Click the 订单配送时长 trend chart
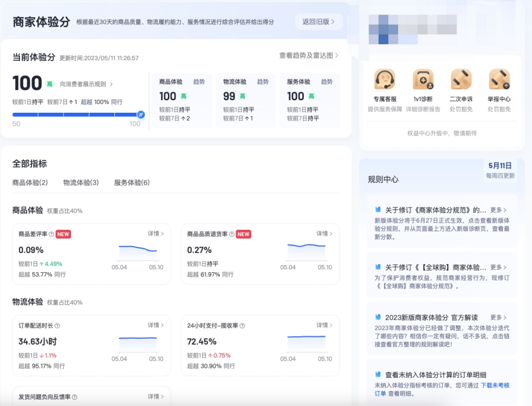Viewport: 532px width, 406px height. pos(138,344)
